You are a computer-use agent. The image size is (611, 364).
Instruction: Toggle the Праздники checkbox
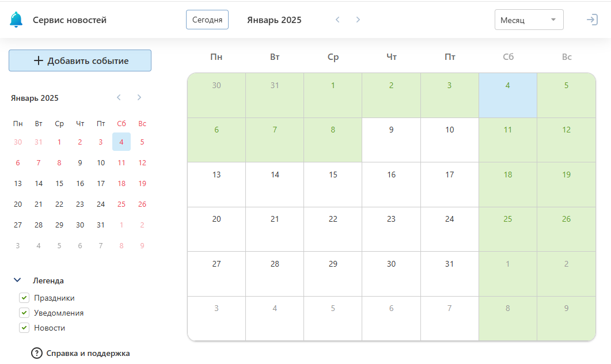point(24,298)
